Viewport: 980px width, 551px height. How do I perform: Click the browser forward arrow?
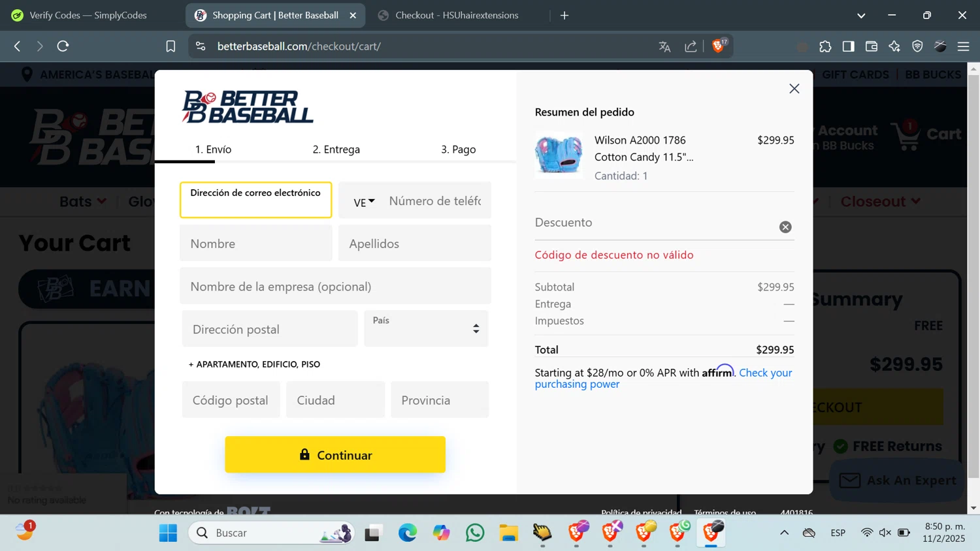(x=40, y=46)
